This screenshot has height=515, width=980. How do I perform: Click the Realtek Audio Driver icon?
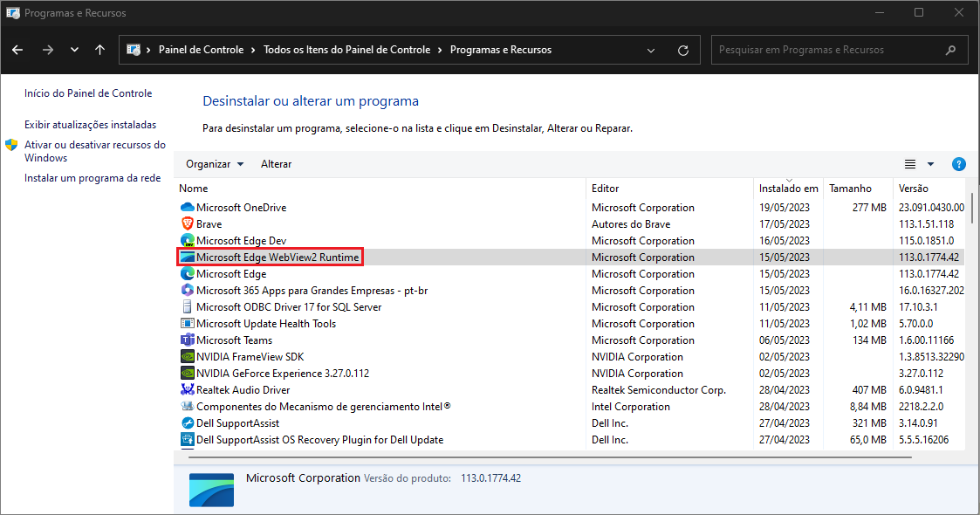tap(187, 389)
